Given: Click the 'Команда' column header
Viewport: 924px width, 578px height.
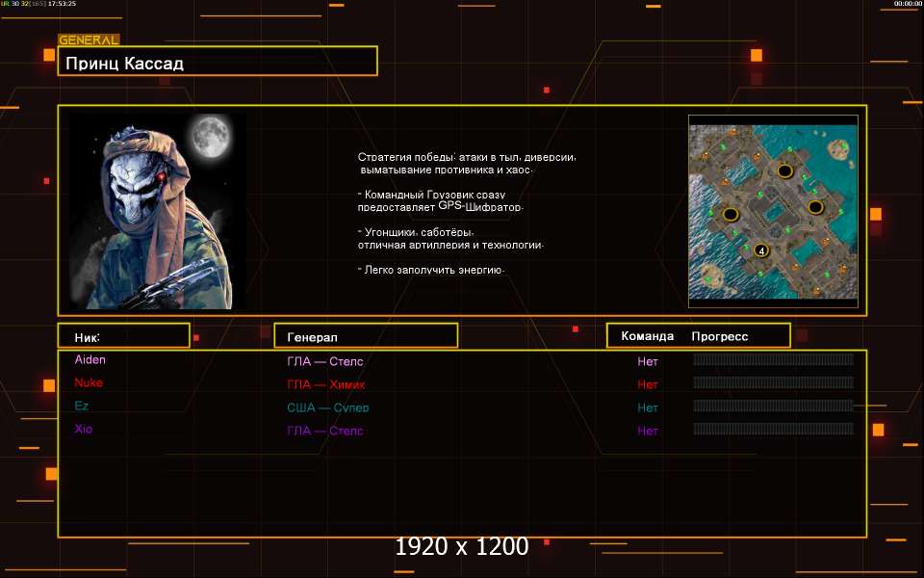Looking at the screenshot, I should [x=647, y=336].
